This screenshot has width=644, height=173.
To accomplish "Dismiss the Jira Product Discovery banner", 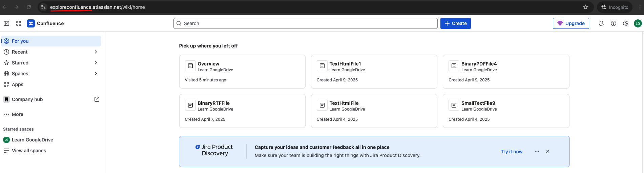I will [548, 151].
